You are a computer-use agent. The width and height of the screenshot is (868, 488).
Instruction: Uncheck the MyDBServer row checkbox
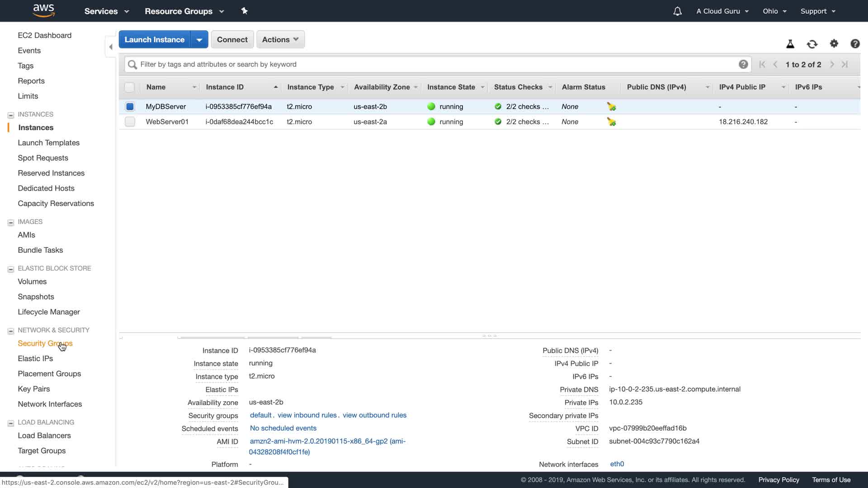[130, 107]
